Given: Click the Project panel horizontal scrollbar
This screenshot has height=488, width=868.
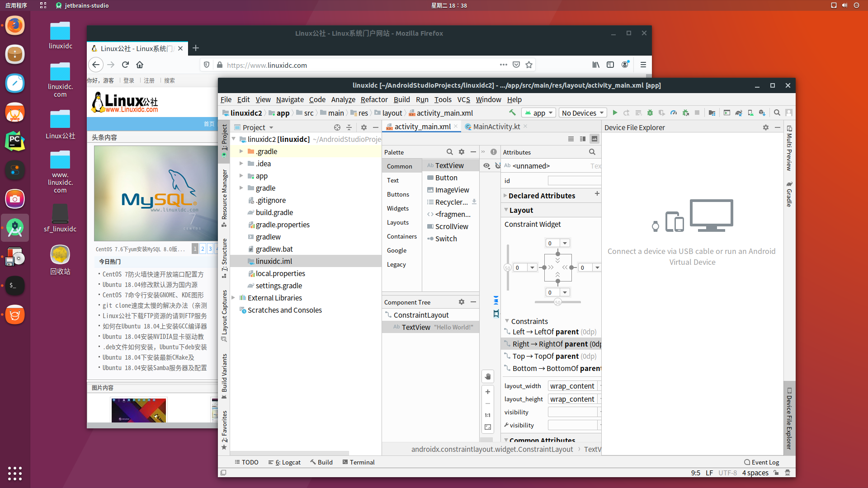Looking at the screenshot, I should coord(289,453).
